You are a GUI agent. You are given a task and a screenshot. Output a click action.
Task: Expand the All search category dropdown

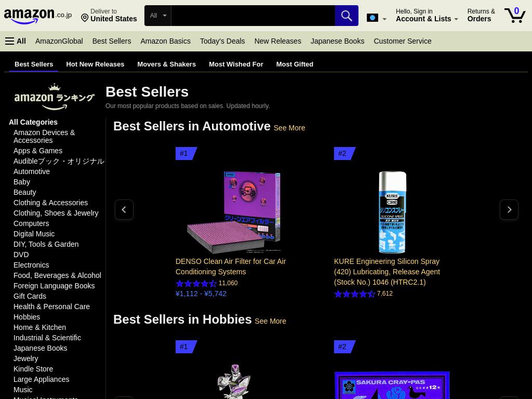click(x=158, y=16)
